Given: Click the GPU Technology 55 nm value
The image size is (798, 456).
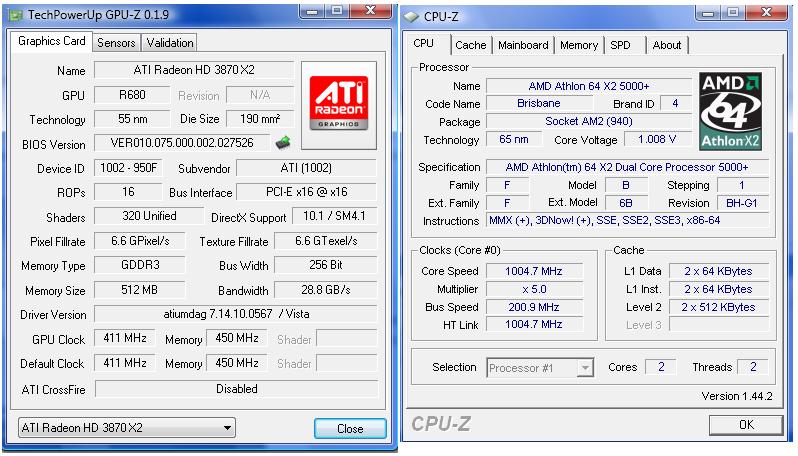Looking at the screenshot, I should pyautogui.click(x=132, y=119).
